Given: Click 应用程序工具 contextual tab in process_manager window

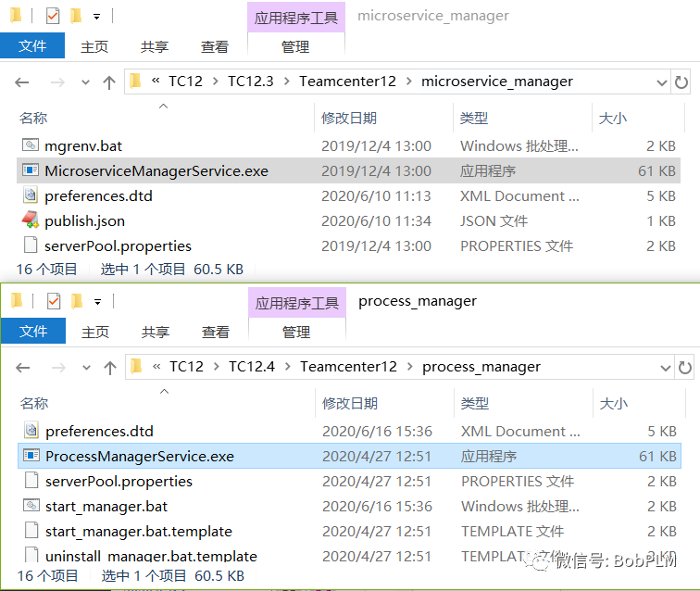Looking at the screenshot, I should (297, 303).
